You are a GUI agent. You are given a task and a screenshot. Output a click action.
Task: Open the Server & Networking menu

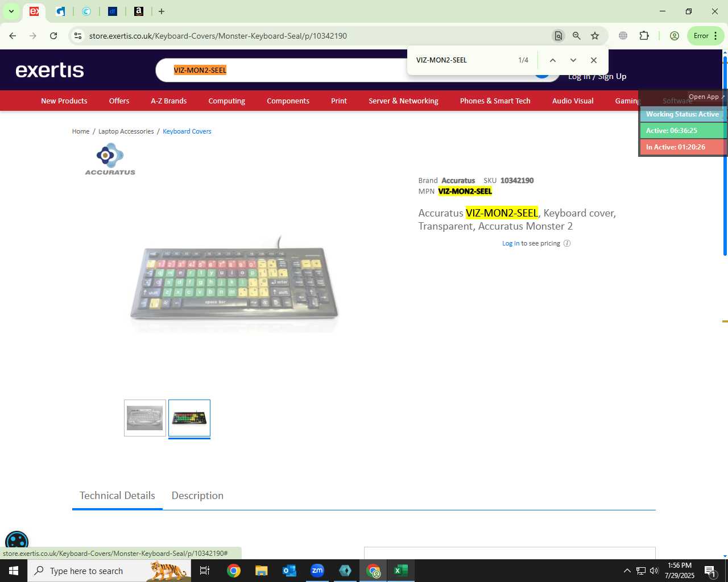[403, 101]
